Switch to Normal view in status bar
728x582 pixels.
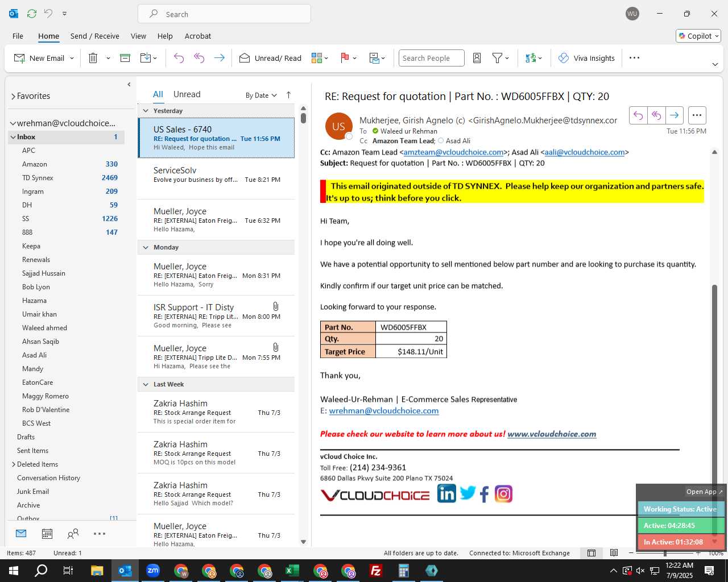tap(591, 553)
